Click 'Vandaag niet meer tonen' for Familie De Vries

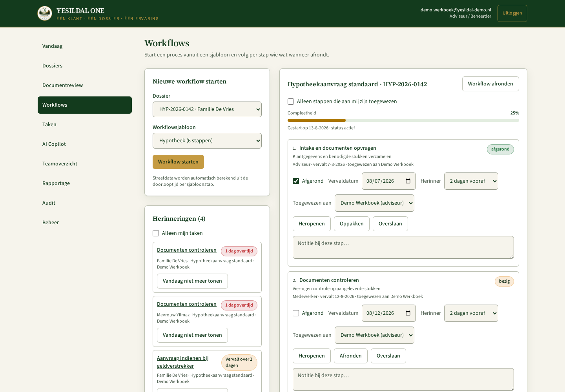[192, 281]
